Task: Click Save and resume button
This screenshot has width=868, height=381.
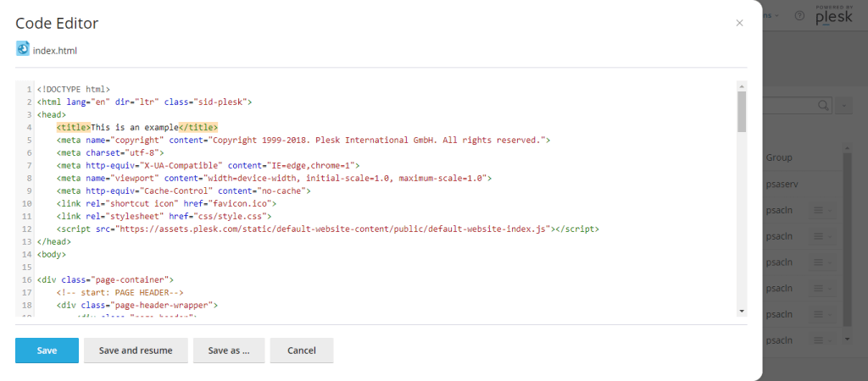Action: click(x=136, y=351)
